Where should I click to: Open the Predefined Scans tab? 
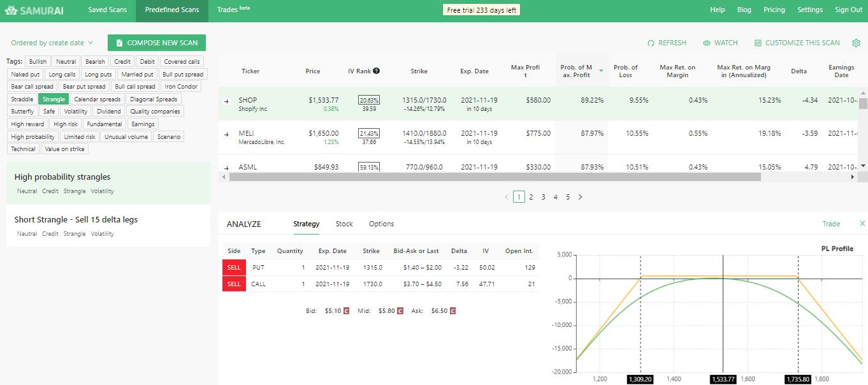(x=172, y=10)
